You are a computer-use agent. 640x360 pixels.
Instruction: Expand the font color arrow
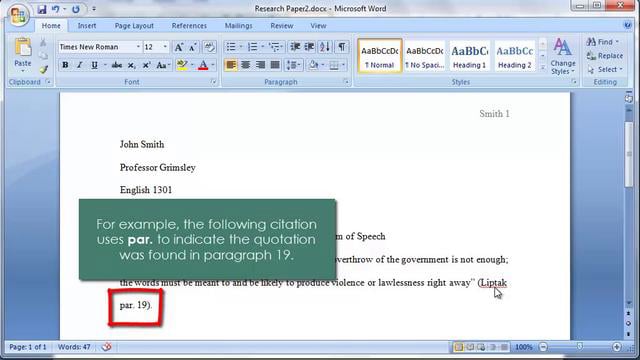(213, 65)
